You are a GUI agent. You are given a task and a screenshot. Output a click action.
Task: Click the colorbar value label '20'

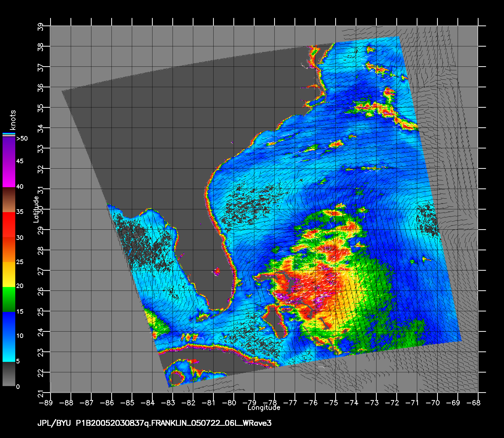(20, 286)
